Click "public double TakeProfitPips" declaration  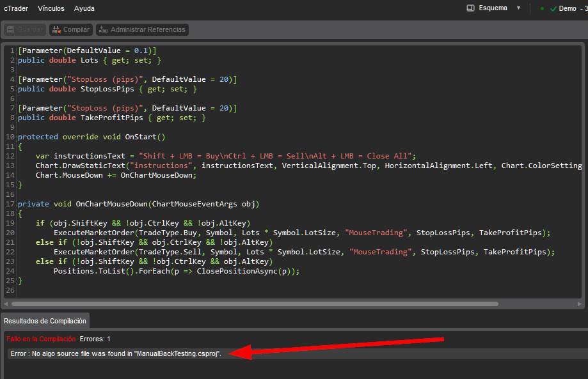pos(81,118)
